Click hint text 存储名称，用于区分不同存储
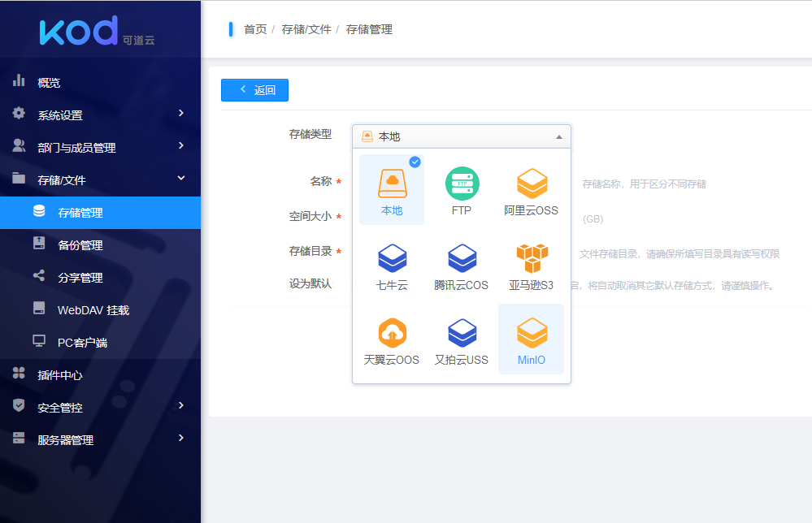The height and width of the screenshot is (523, 812). coord(645,184)
